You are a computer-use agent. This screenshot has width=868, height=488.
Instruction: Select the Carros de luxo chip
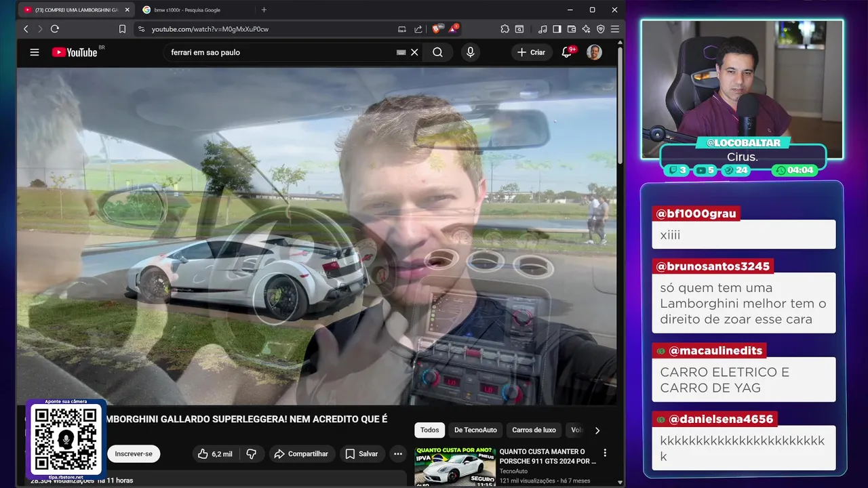pyautogui.click(x=534, y=430)
